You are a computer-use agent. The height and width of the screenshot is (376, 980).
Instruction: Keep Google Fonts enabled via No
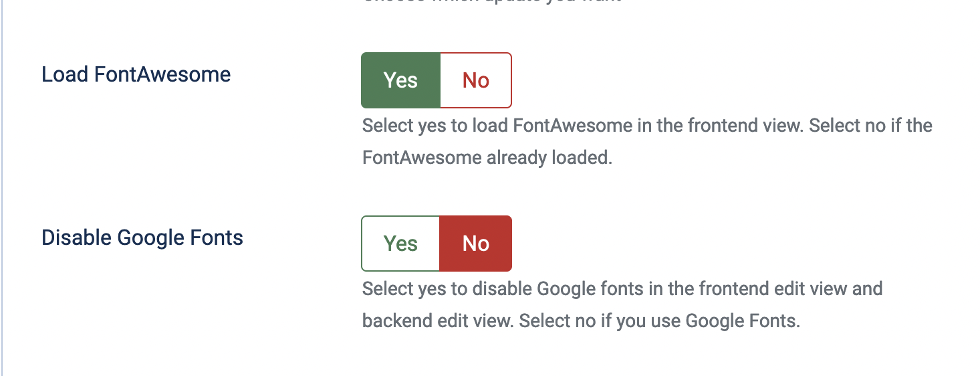click(x=476, y=244)
